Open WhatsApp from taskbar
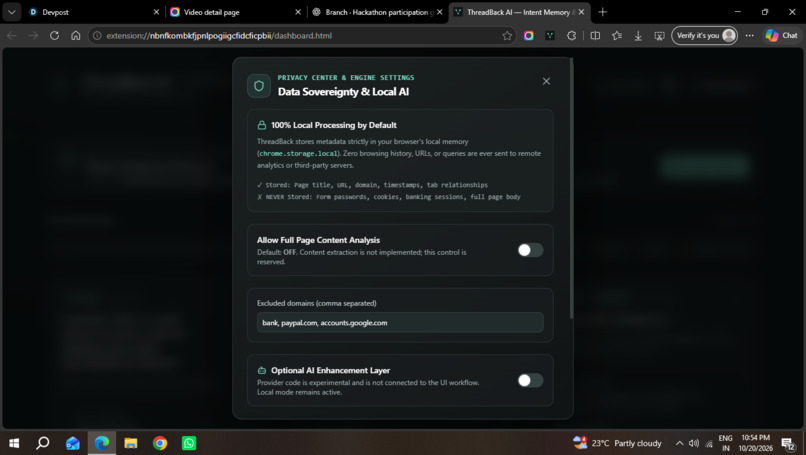Image resolution: width=806 pixels, height=455 pixels. (189, 443)
